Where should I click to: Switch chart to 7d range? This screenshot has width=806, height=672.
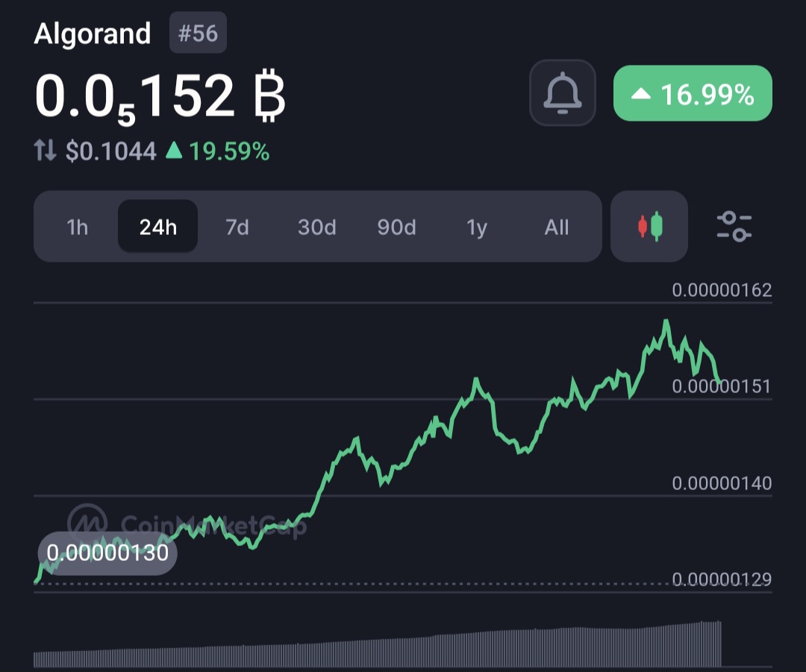(237, 227)
